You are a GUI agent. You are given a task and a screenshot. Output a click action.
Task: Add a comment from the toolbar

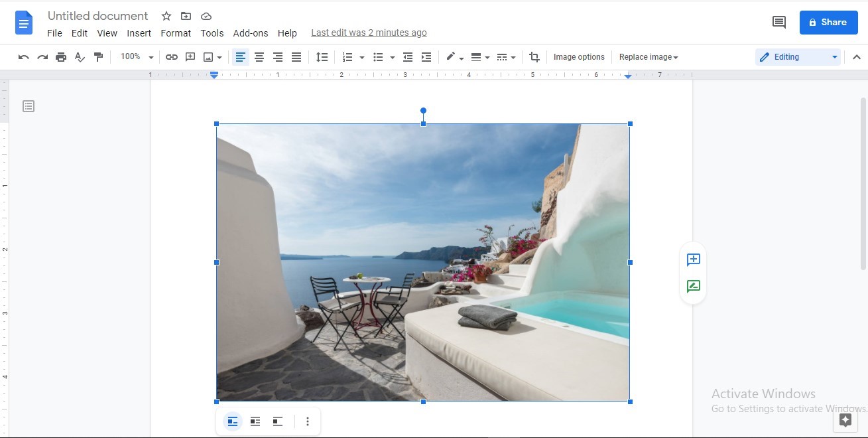pos(190,57)
